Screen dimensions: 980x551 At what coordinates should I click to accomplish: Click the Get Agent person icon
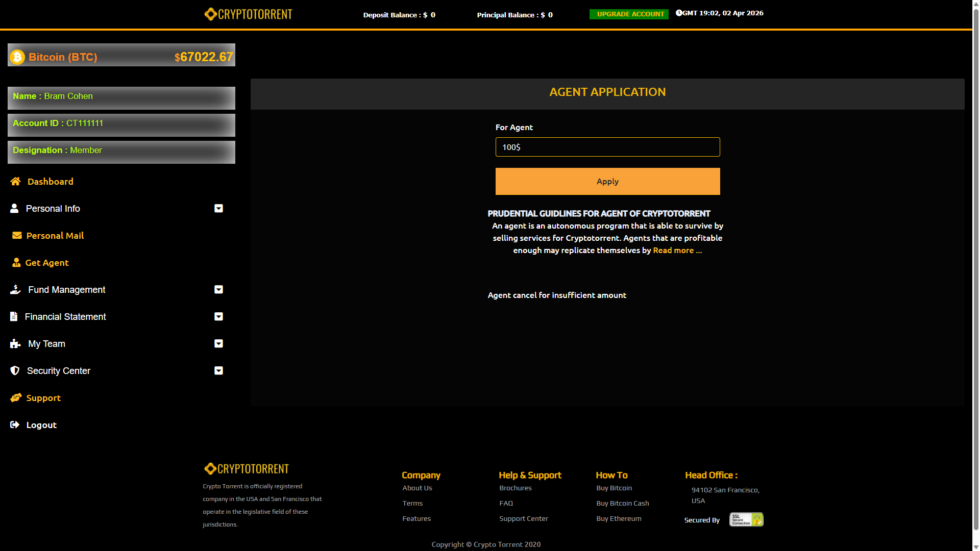coord(16,263)
